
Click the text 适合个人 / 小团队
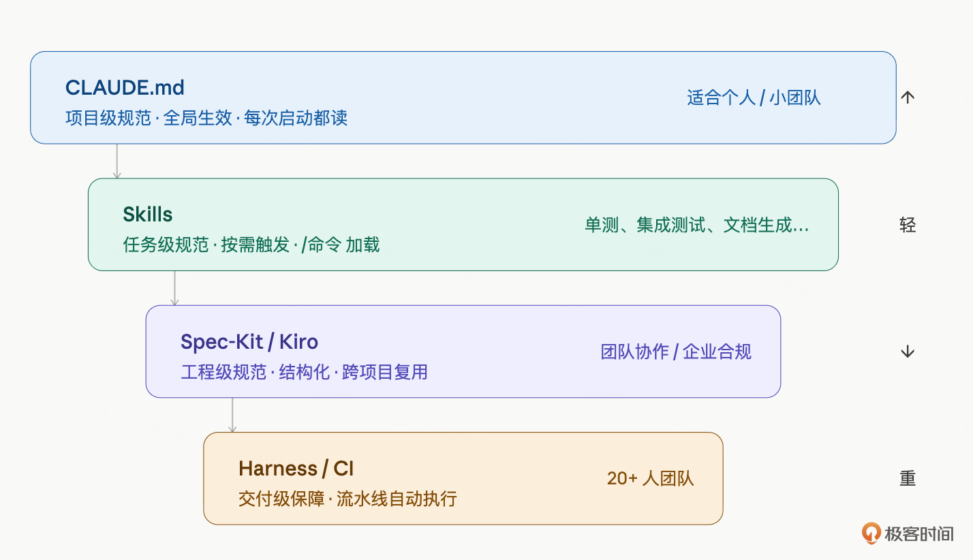754,97
